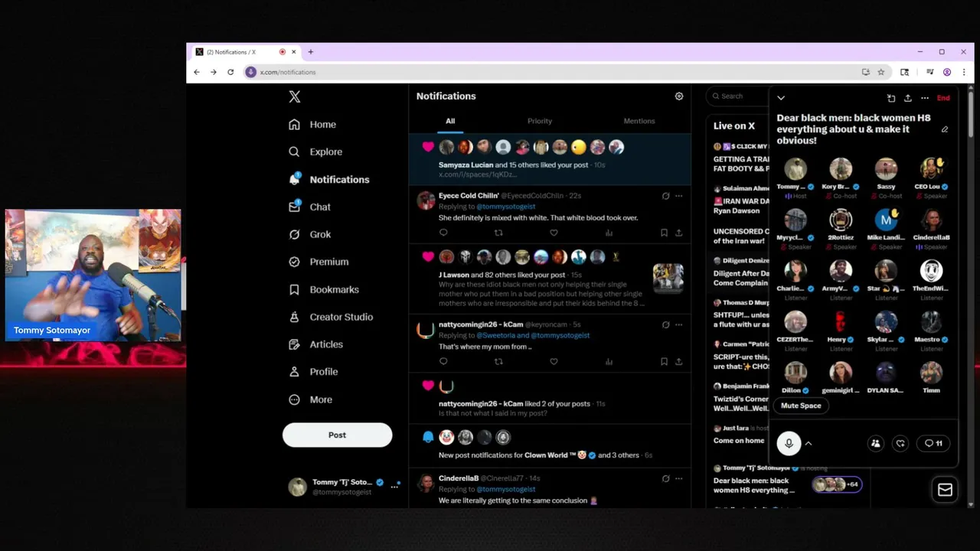Reply to nattycomingin26 post
This screenshot has height=551, width=980.
(x=443, y=361)
